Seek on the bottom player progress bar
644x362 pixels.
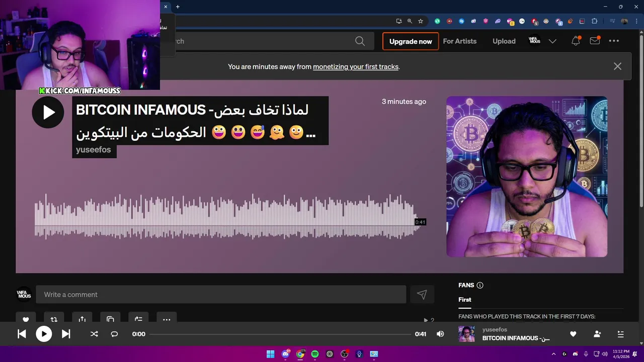click(x=280, y=334)
